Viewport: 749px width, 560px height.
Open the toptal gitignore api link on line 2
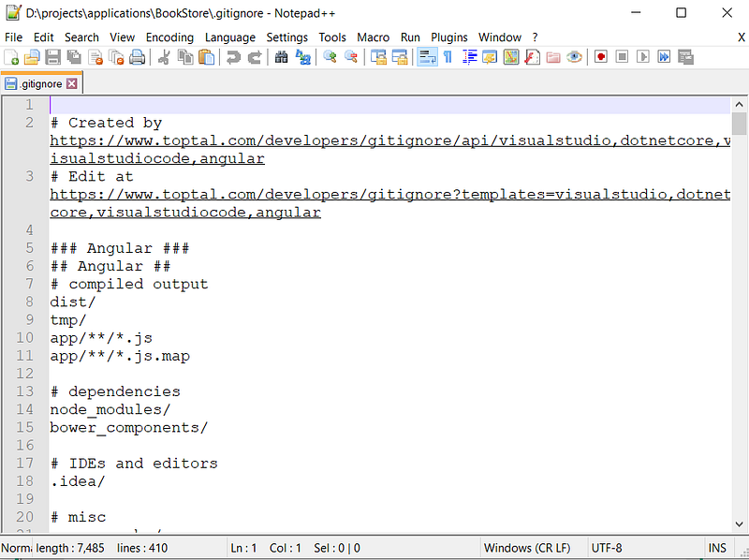tap(390, 150)
